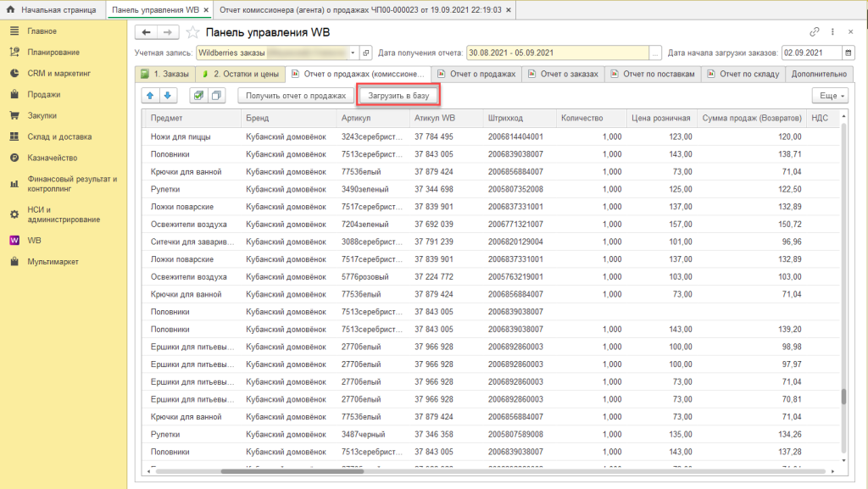
Task: Add panel to favorites with star icon
Action: tap(192, 32)
